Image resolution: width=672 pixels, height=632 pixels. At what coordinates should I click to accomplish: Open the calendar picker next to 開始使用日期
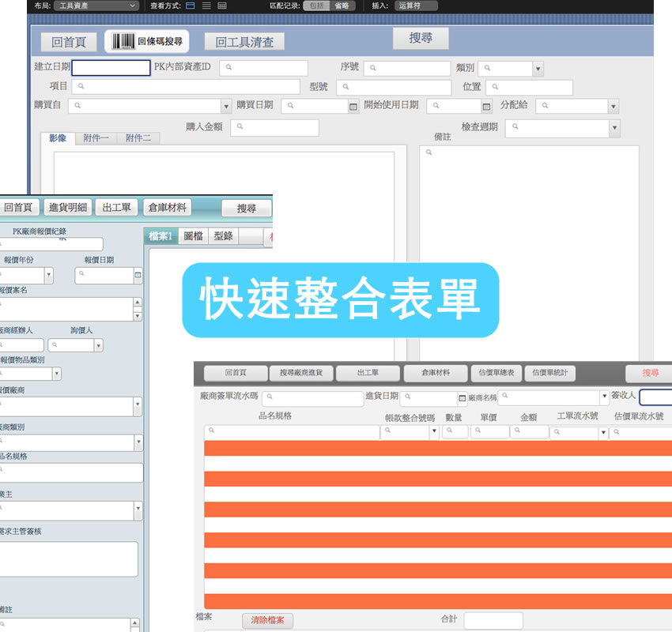click(487, 105)
